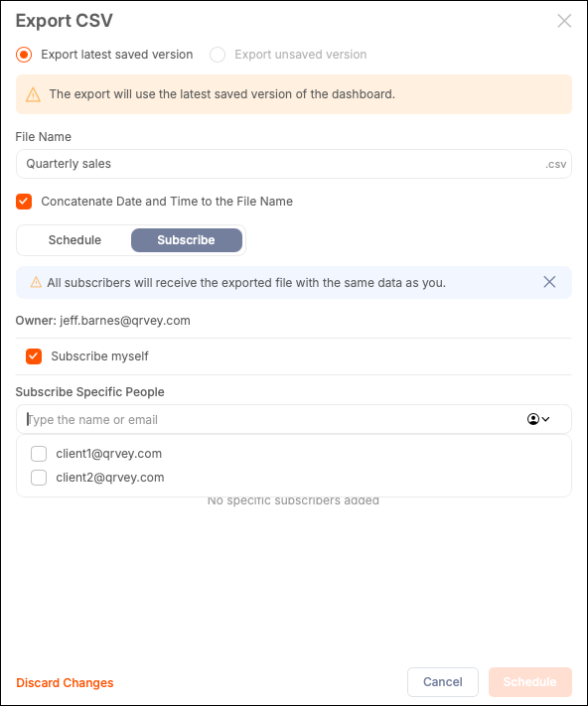588x706 pixels.
Task: Click the File Name label
Action: pyautogui.click(x=44, y=137)
